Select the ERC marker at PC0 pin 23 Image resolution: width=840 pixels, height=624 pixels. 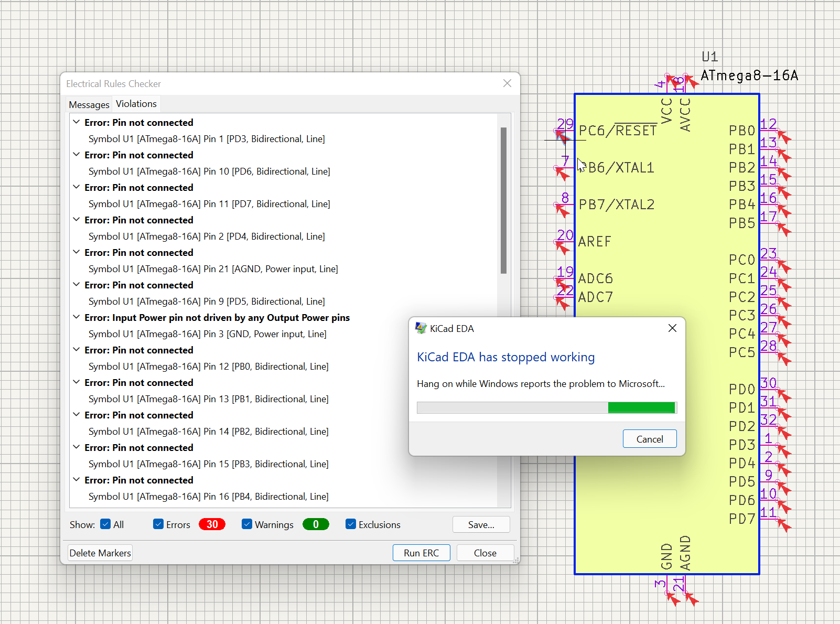[x=784, y=266]
